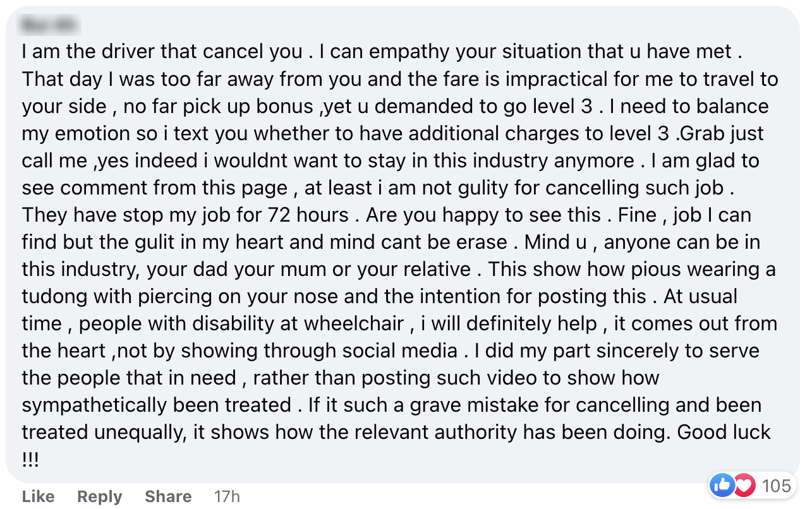Share this comment
Image resolution: width=812 pixels, height=509 pixels.
pyautogui.click(x=167, y=496)
